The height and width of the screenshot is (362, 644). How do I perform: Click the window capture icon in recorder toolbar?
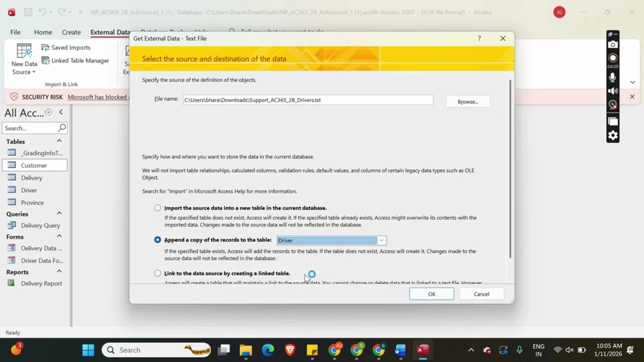pyautogui.click(x=612, y=121)
